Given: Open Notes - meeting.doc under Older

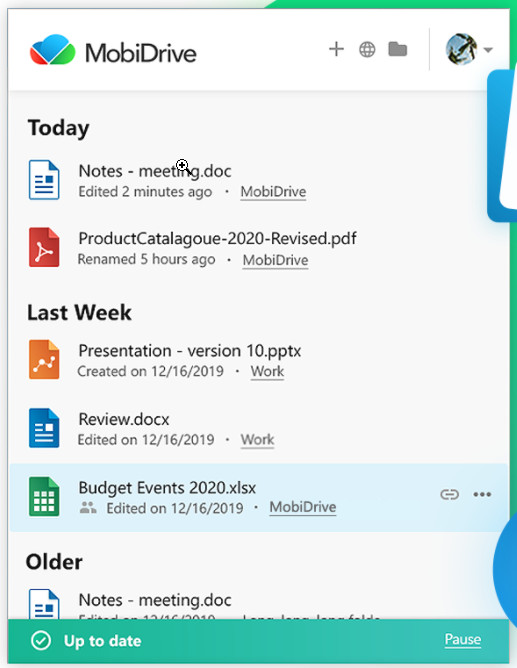Looking at the screenshot, I should click(x=155, y=600).
